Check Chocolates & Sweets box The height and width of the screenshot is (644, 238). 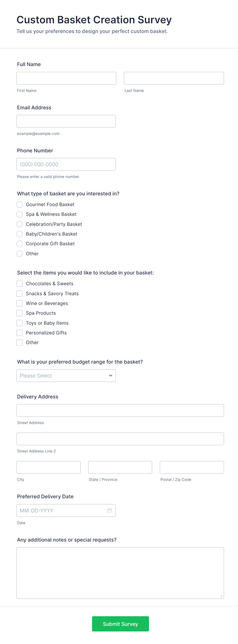tap(20, 283)
